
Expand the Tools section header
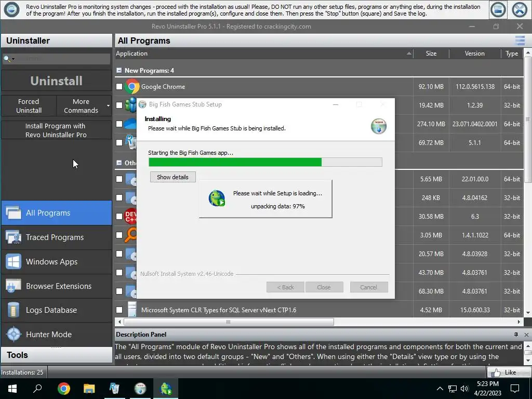pyautogui.click(x=56, y=355)
